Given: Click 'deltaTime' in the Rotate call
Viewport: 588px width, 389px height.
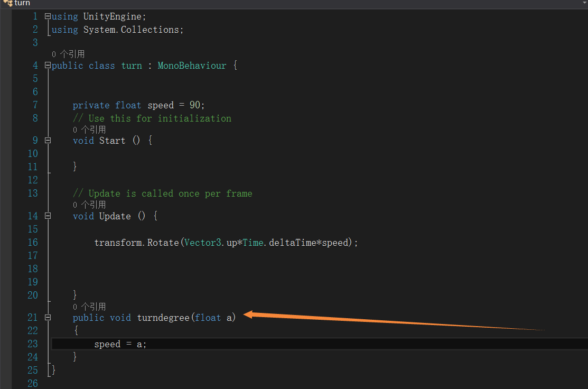Looking at the screenshot, I should (x=293, y=243).
